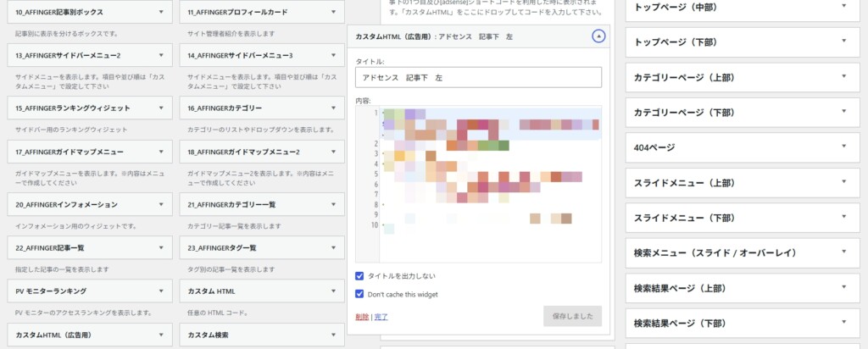Click the 記事別に表示を分けるボックスです description
Screen dimensions: 868x349
click(x=66, y=34)
